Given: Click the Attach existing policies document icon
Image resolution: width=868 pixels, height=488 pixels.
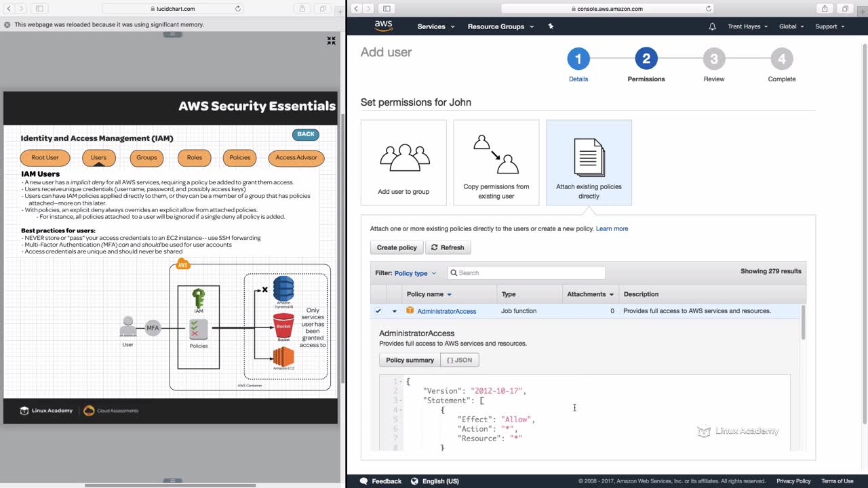Looking at the screenshot, I should click(589, 157).
